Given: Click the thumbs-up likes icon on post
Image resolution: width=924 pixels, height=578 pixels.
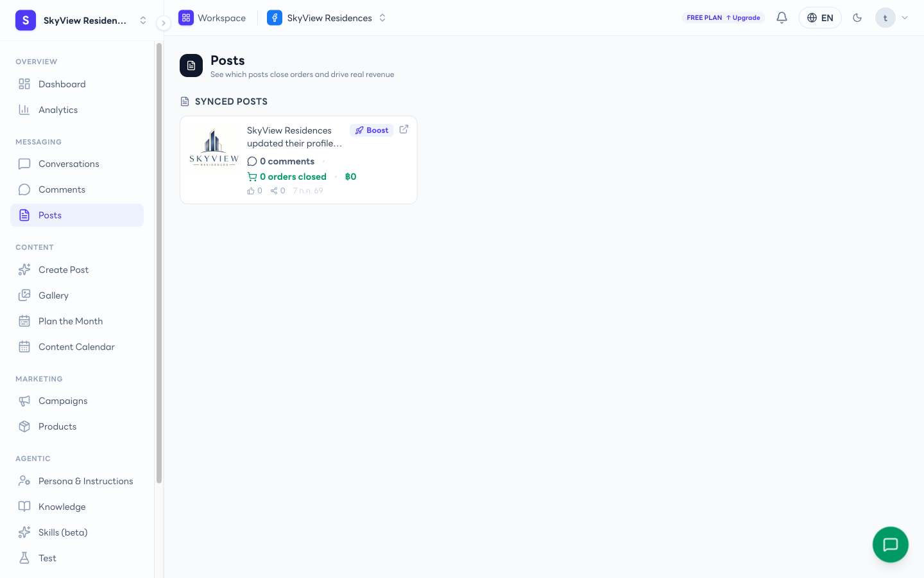Looking at the screenshot, I should pos(251,191).
